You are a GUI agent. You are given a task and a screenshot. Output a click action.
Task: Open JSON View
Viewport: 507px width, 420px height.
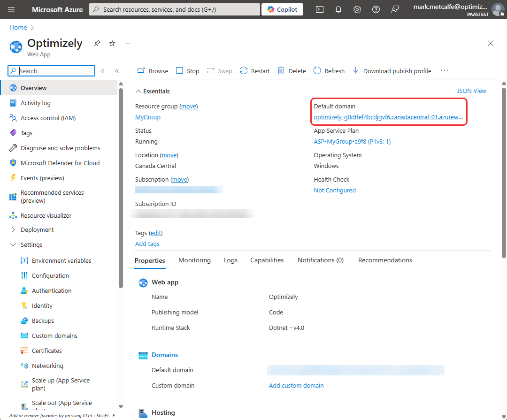coord(471,91)
